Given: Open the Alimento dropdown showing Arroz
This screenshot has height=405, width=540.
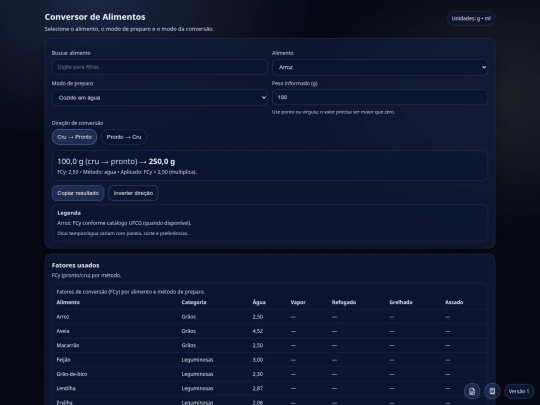Looking at the screenshot, I should point(380,67).
